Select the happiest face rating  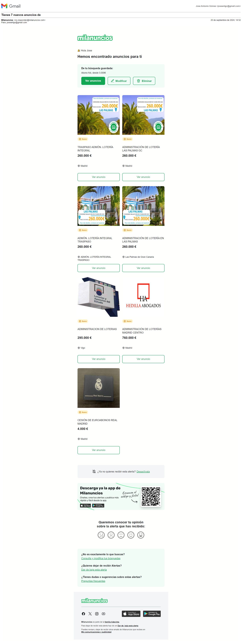141,535
